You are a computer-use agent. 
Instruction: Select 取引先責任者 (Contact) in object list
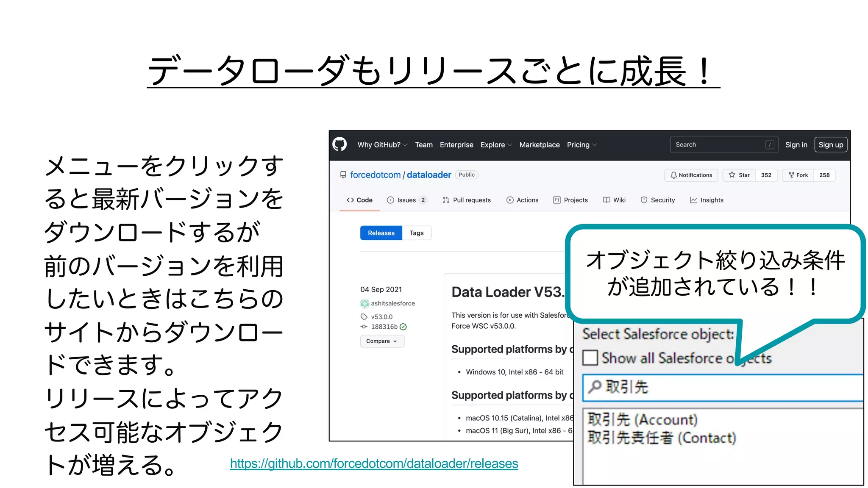point(662,438)
